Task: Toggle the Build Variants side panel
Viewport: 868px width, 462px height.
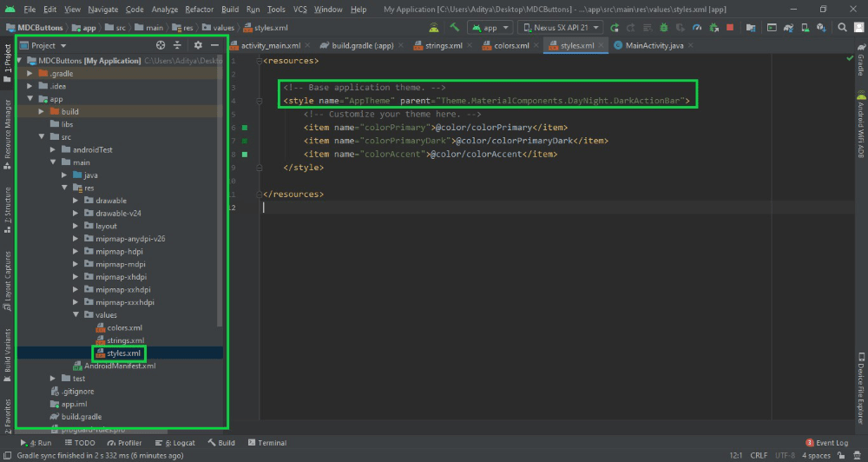Action: click(x=8, y=352)
